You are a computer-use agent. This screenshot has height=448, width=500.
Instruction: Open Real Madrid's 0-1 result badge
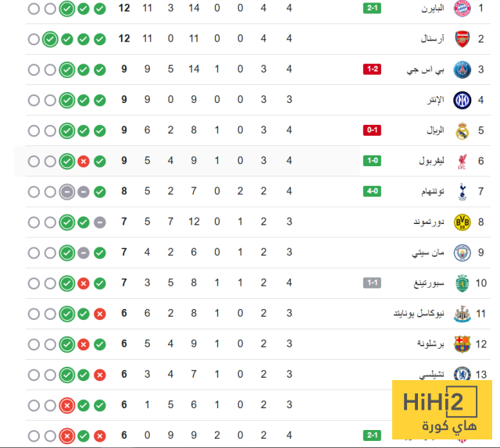(372, 130)
